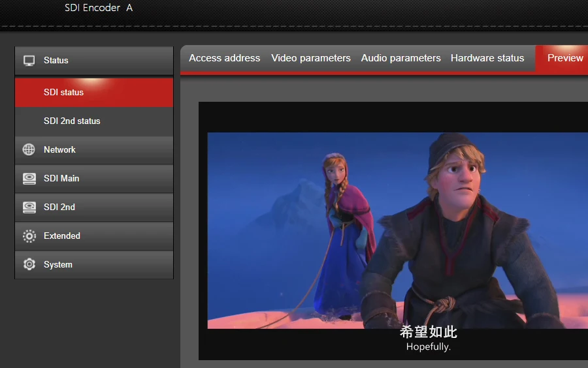Click the Status monitor icon
Viewport: 588px width, 368px height.
coord(29,60)
